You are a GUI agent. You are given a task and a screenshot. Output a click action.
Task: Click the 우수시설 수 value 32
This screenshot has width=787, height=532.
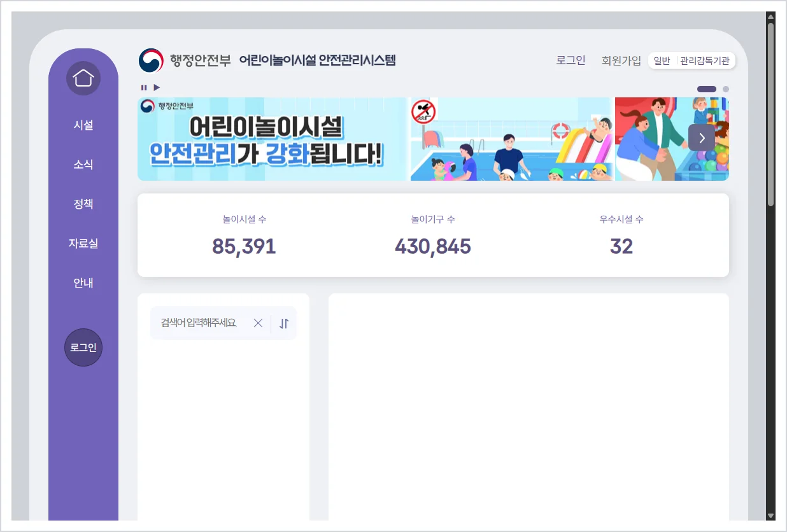click(x=621, y=247)
